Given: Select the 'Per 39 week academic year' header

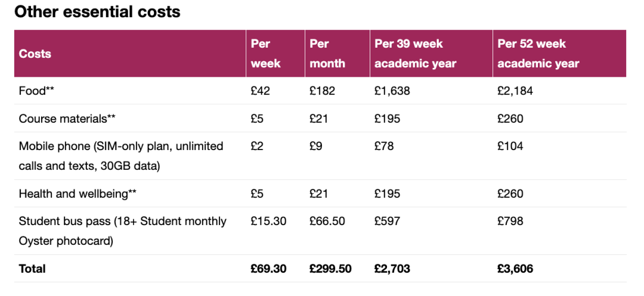Looking at the screenshot, I should [x=415, y=54].
